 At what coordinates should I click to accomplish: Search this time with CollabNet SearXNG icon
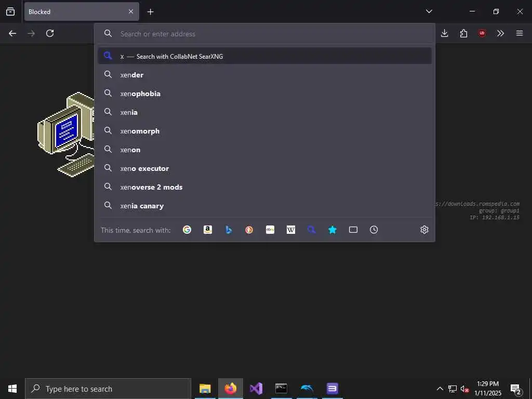point(312,230)
